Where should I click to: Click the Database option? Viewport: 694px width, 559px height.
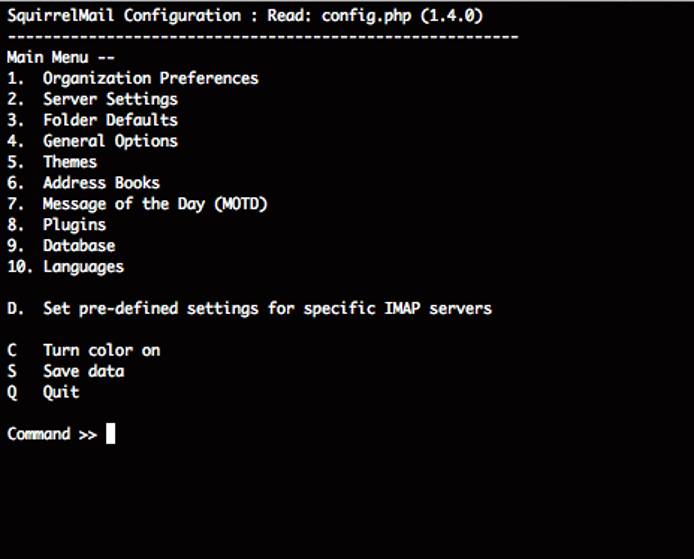point(79,246)
